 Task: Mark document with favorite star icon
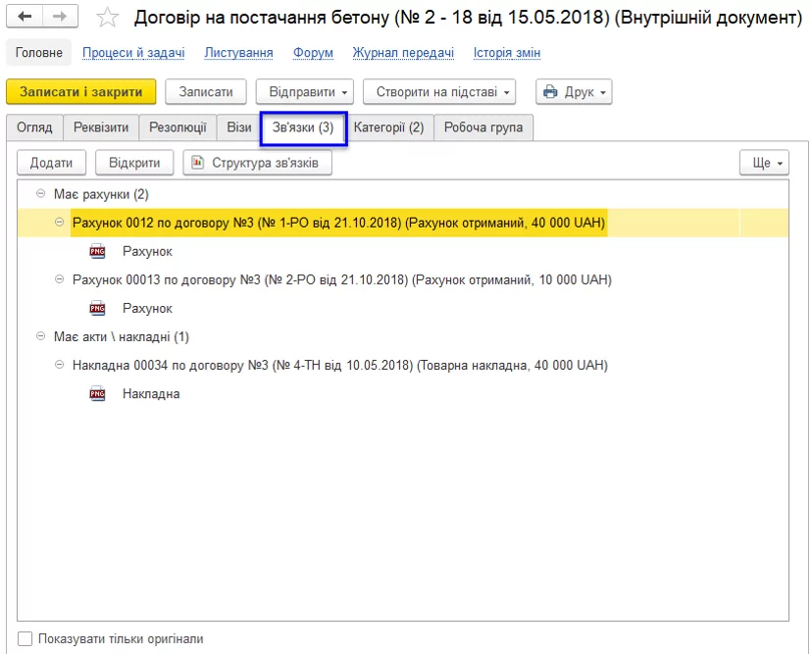[108, 18]
